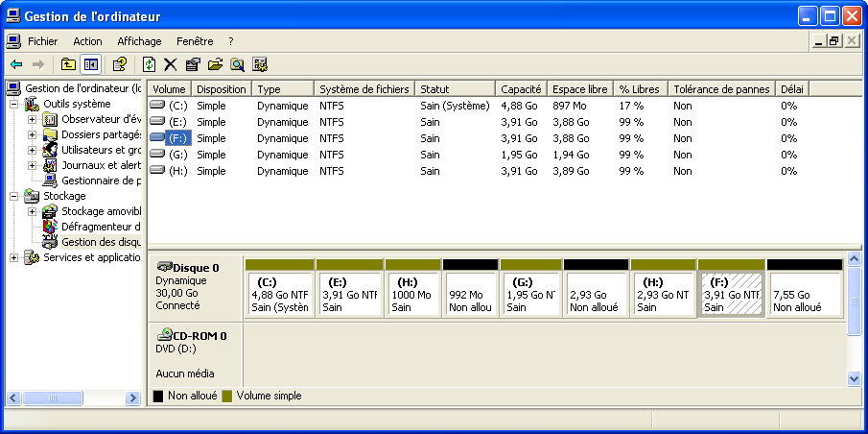Open the Help toolbar icon

pyautogui.click(x=120, y=65)
